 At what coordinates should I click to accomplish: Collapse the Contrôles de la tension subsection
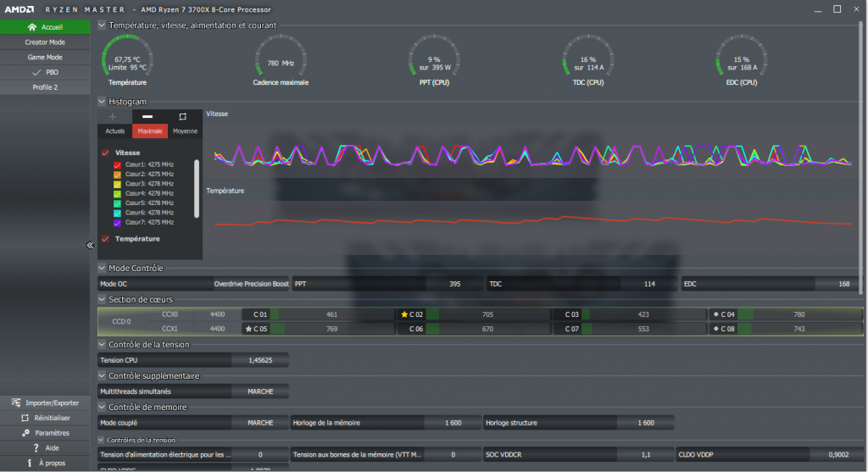point(101,440)
